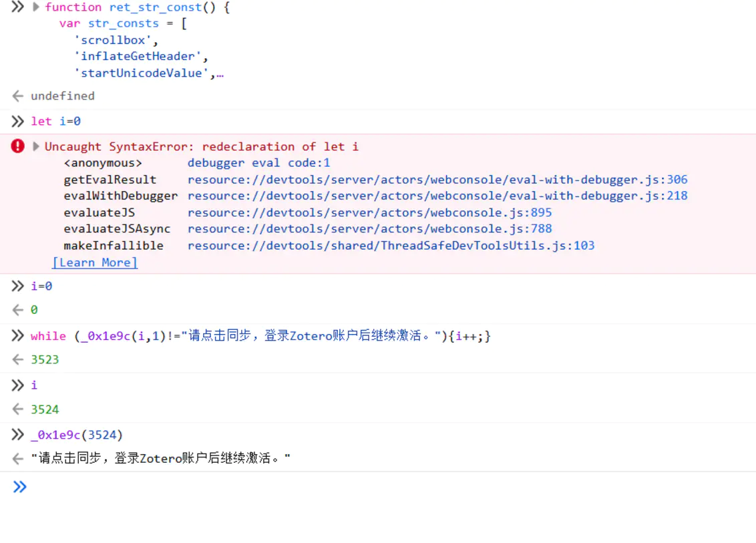Open the eval-with-debugger.js:218 source link
The height and width of the screenshot is (543, 756).
(x=437, y=196)
